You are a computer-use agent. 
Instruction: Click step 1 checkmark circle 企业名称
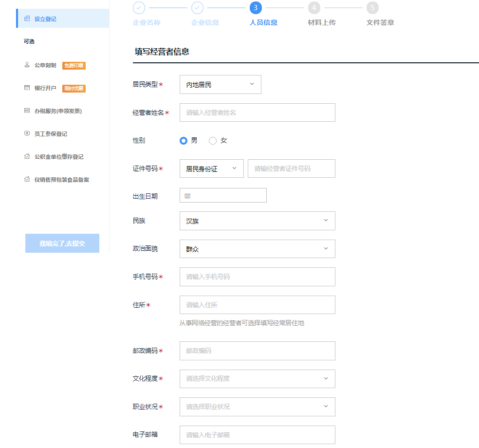tap(139, 8)
